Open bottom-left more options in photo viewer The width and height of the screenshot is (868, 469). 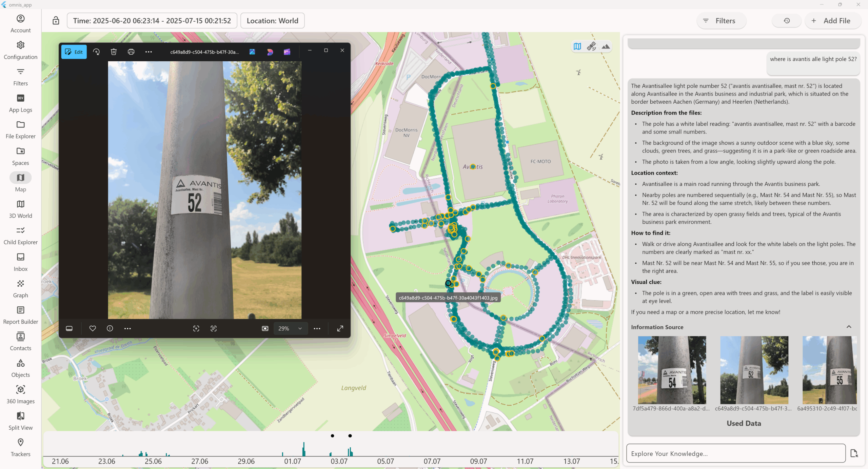pos(127,328)
